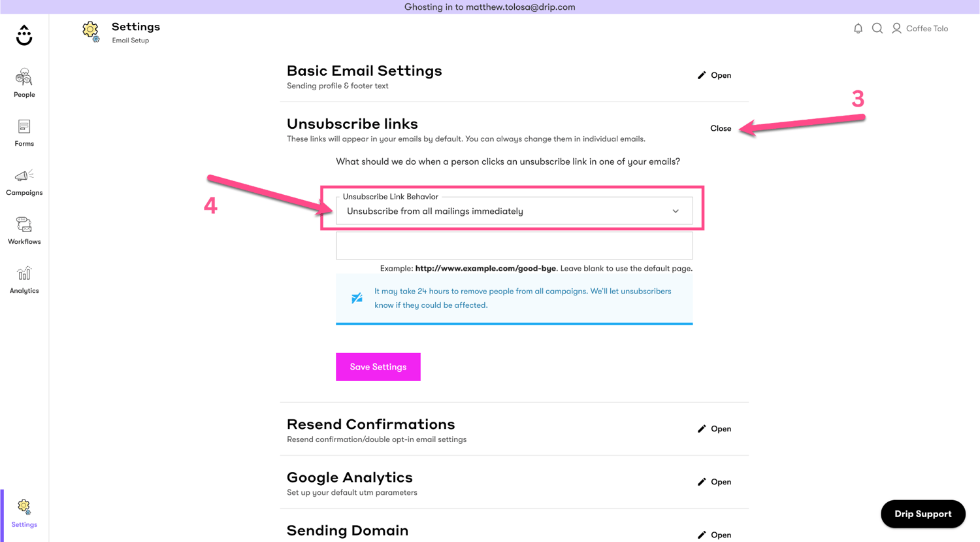Click the Settings header gear icon
This screenshot has height=542, width=980.
point(90,30)
